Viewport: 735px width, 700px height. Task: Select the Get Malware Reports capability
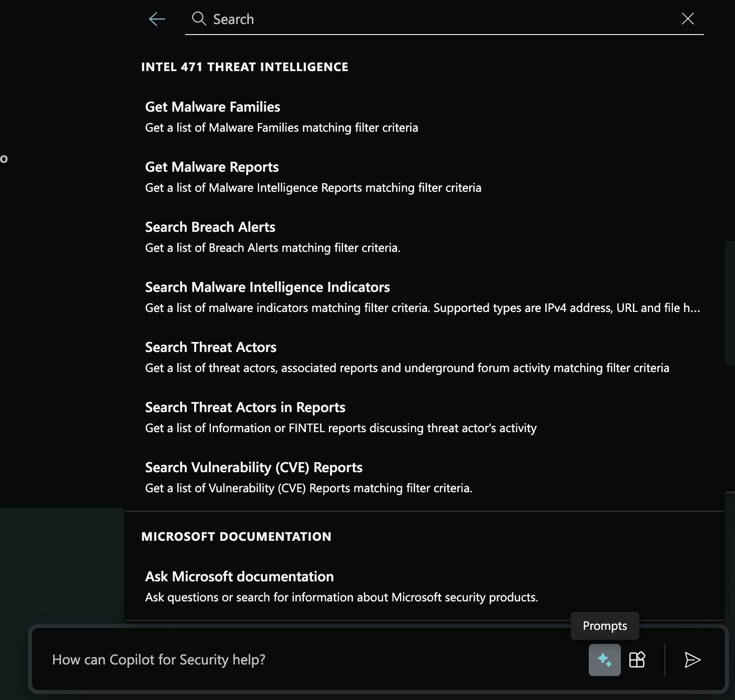coord(212,167)
